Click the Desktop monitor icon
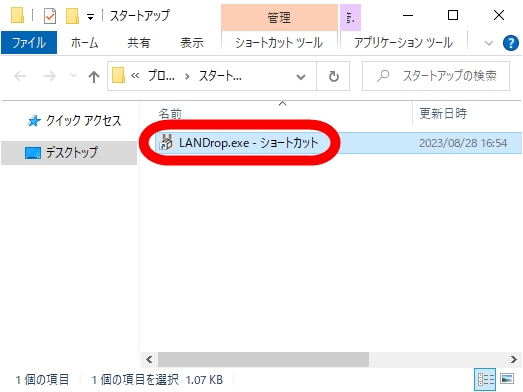 (33, 153)
